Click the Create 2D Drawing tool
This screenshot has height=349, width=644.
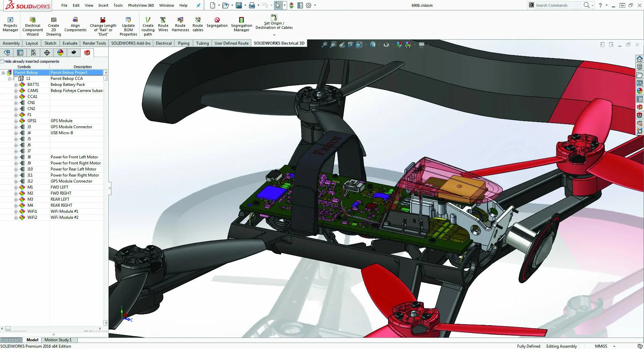[54, 27]
